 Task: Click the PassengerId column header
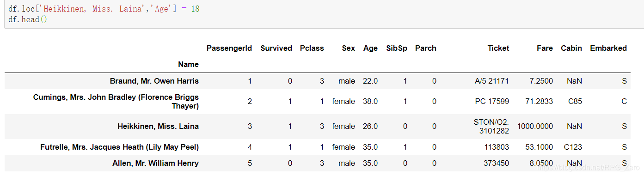(x=229, y=48)
